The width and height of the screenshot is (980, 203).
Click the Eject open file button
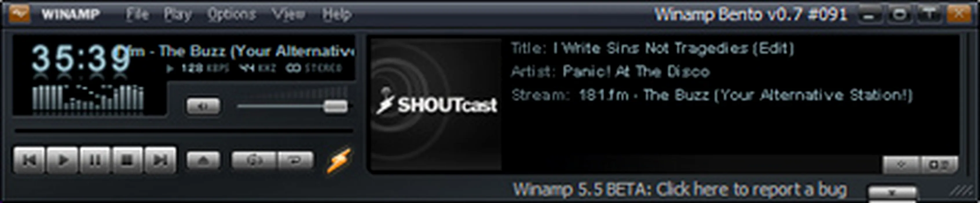203,160
